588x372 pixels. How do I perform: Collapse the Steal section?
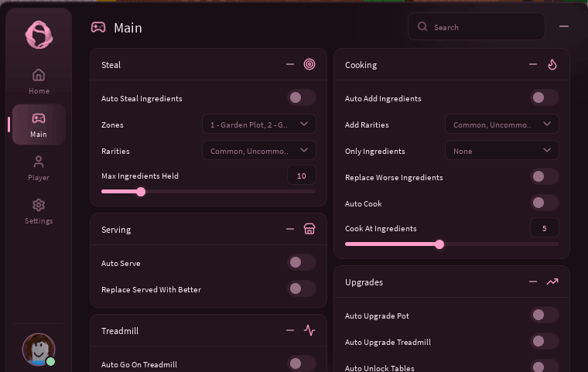(290, 64)
